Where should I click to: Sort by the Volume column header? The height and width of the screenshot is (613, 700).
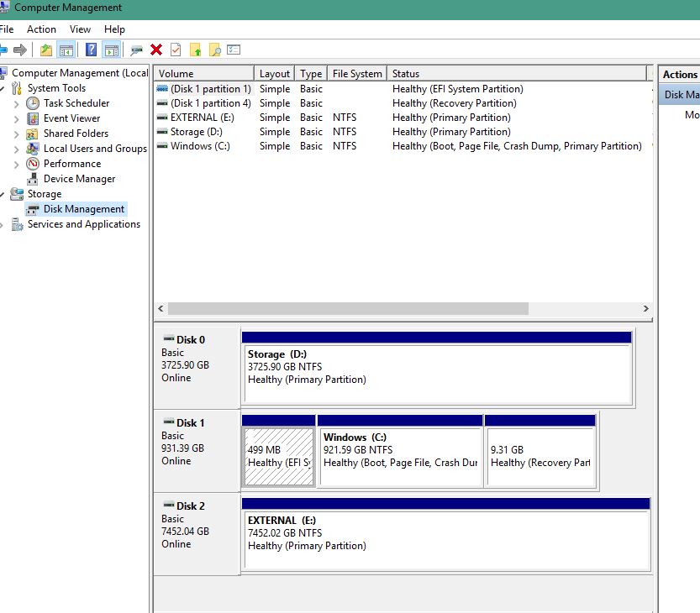[204, 74]
